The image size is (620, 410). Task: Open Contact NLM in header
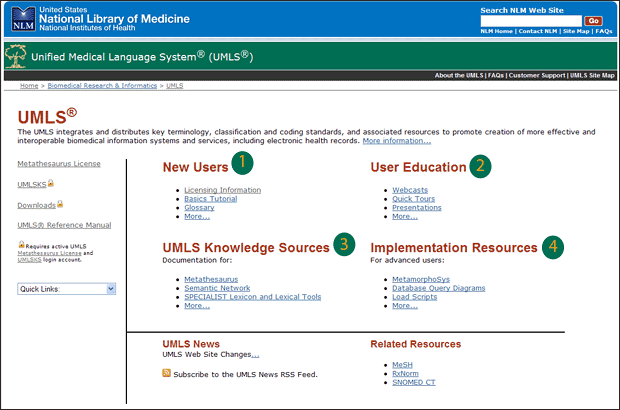[537, 31]
